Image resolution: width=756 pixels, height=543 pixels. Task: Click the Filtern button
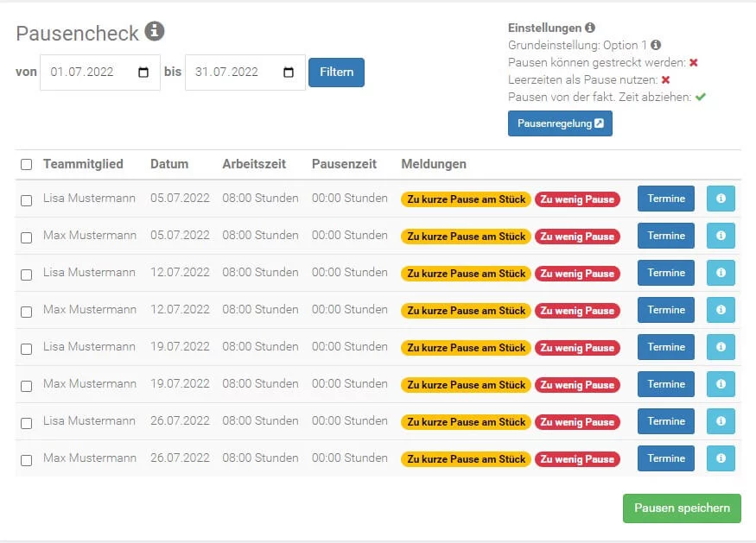pos(337,73)
